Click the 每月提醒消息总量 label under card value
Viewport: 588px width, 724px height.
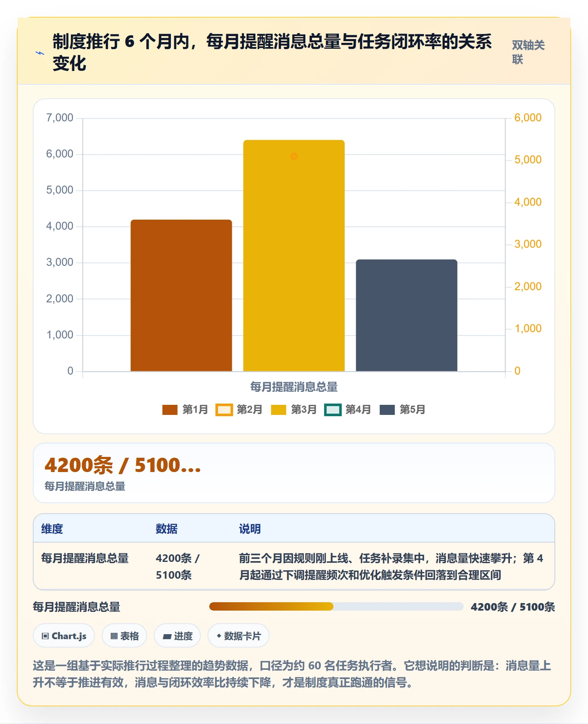tap(85, 486)
